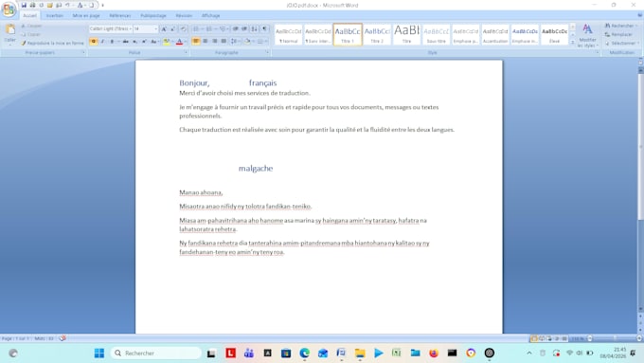Image resolution: width=644 pixels, height=363 pixels.
Task: Shrink the font size
Action: click(173, 29)
